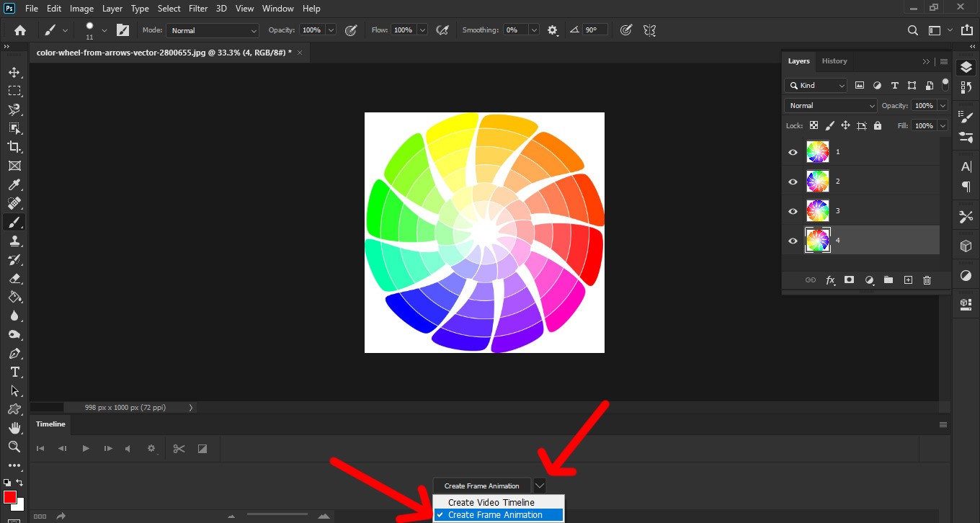Select the Move tool

pyautogui.click(x=14, y=72)
